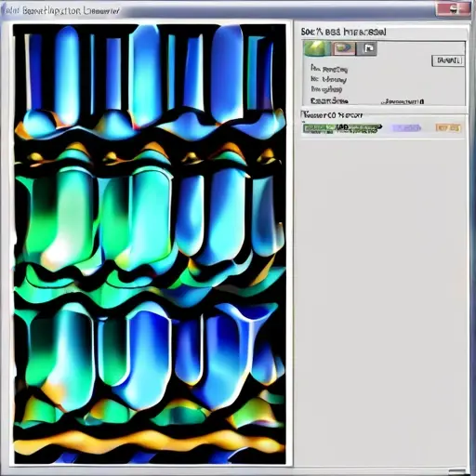476x476 pixels.
Task: Select the bold fourth entry in the list
Action: coord(329,100)
